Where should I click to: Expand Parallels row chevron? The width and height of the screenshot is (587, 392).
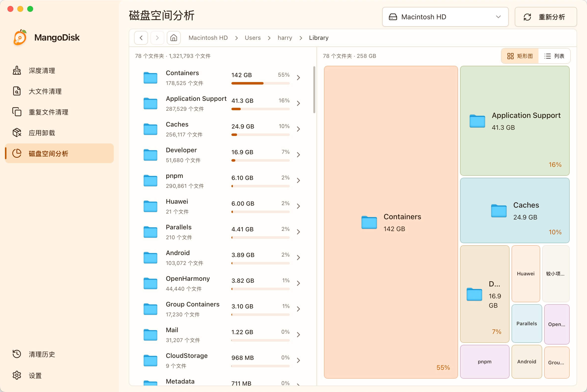pos(298,232)
